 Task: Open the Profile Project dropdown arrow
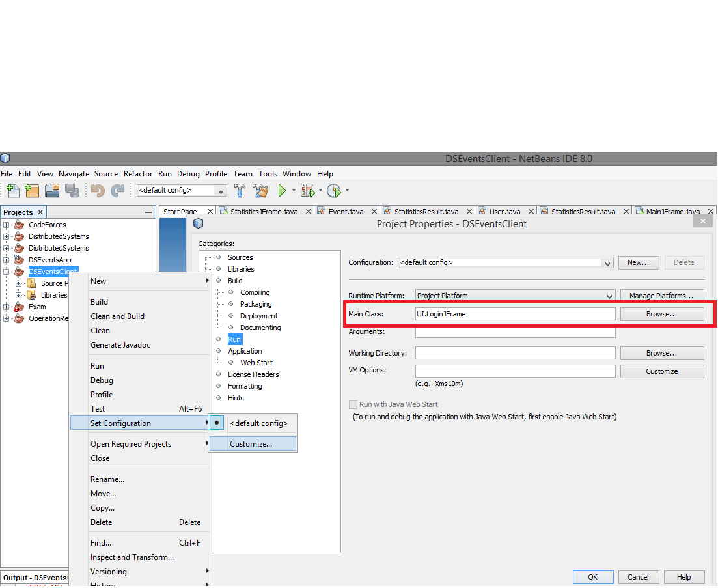coord(347,190)
